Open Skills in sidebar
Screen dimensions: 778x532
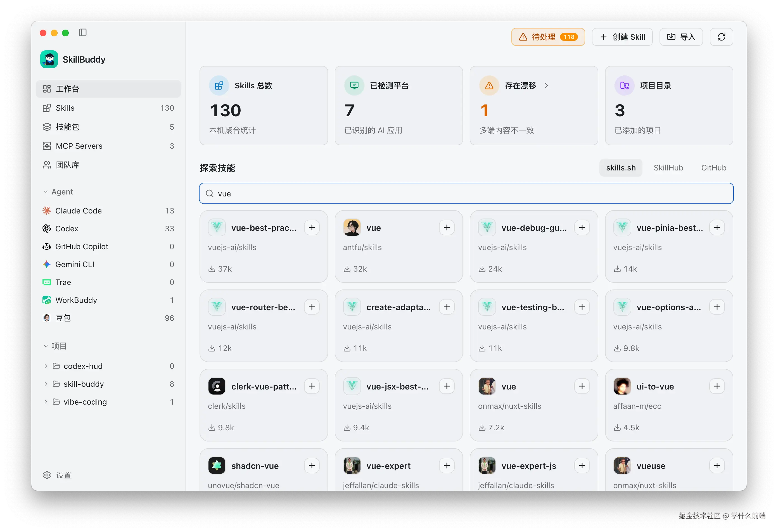tap(108, 108)
